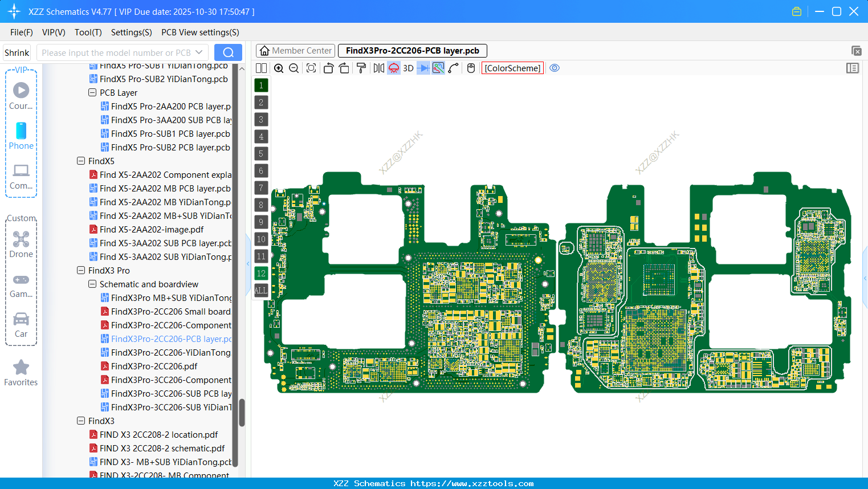Collapse the FindX3 Pro tree node
The image size is (868, 489).
[80, 270]
